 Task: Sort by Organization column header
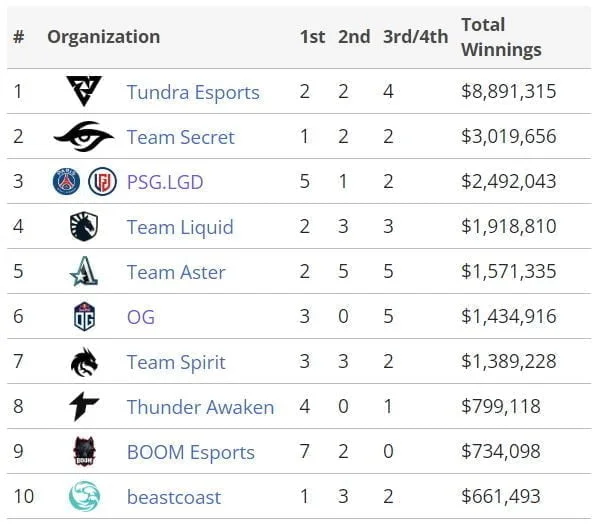[x=104, y=37]
